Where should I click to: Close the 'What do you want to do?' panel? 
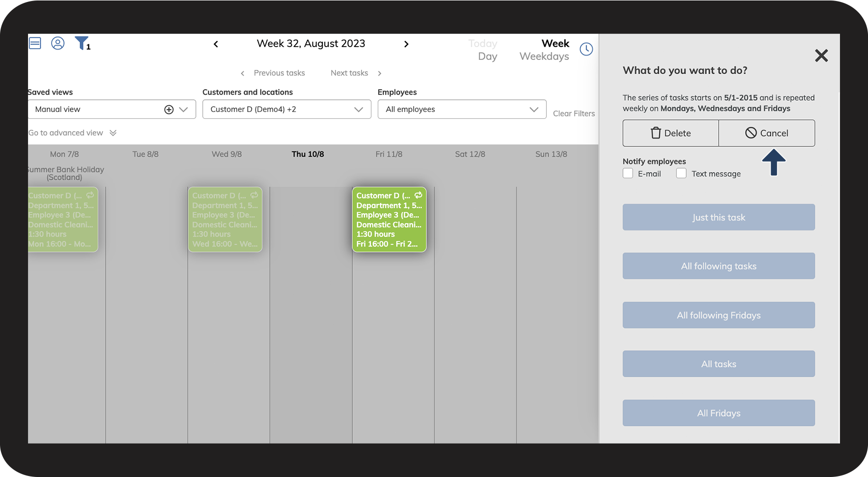tap(821, 56)
